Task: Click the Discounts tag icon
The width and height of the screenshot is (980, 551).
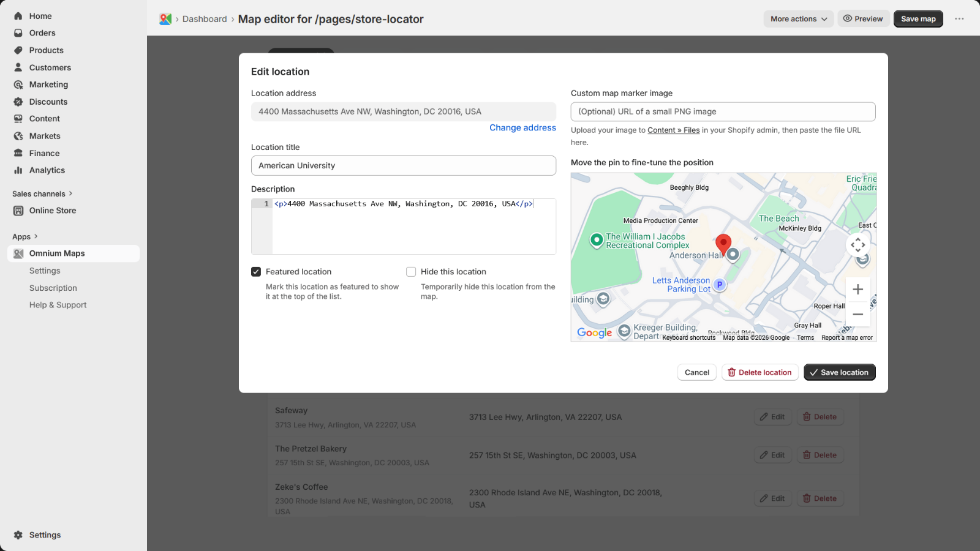Action: (18, 102)
